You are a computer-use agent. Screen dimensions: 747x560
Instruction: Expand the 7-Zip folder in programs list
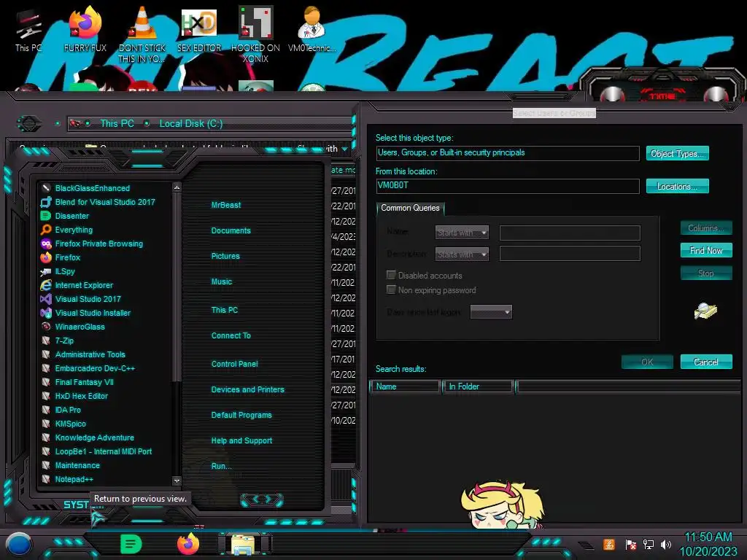coord(64,340)
